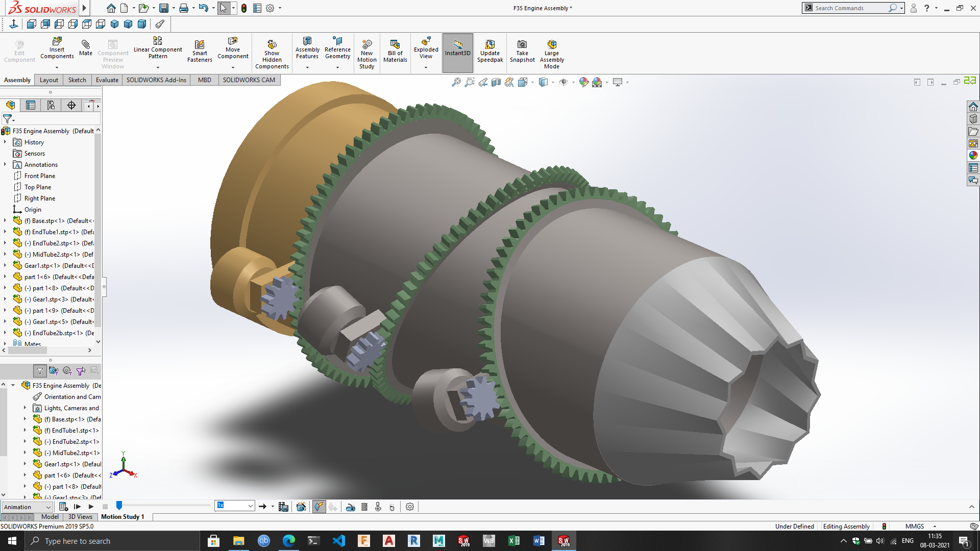Click Update Speedpak
This screenshot has width=980, height=551.
[490, 51]
